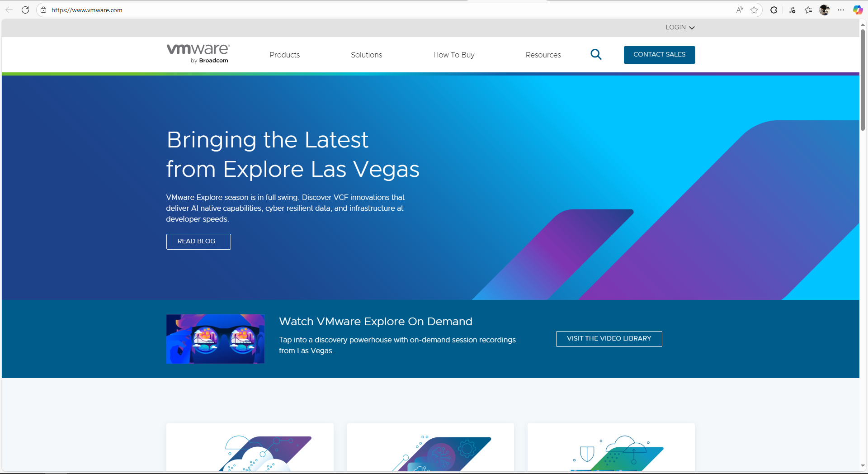Go to VMware by Broadcom logo
The image size is (868, 474).
click(x=198, y=54)
